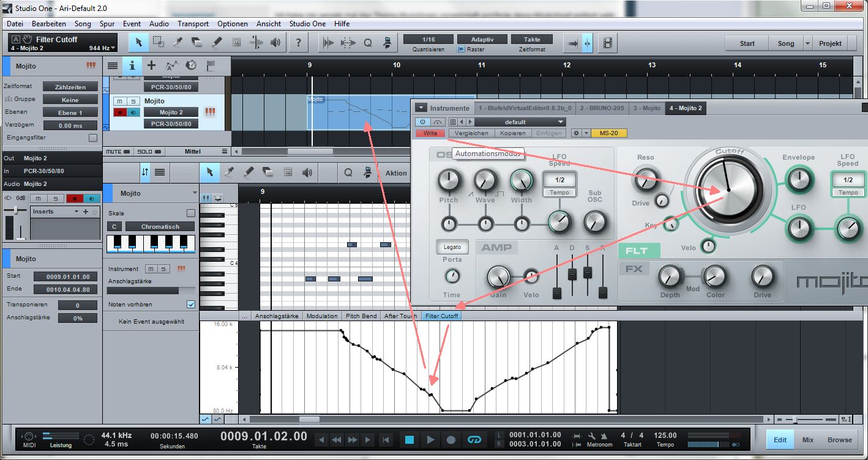The width and height of the screenshot is (868, 460).
Task: Uncheck Noten vorhören checkbox
Action: coord(191,304)
